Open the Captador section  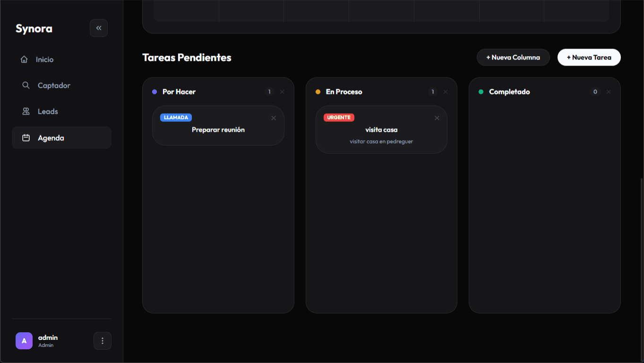[61, 85]
